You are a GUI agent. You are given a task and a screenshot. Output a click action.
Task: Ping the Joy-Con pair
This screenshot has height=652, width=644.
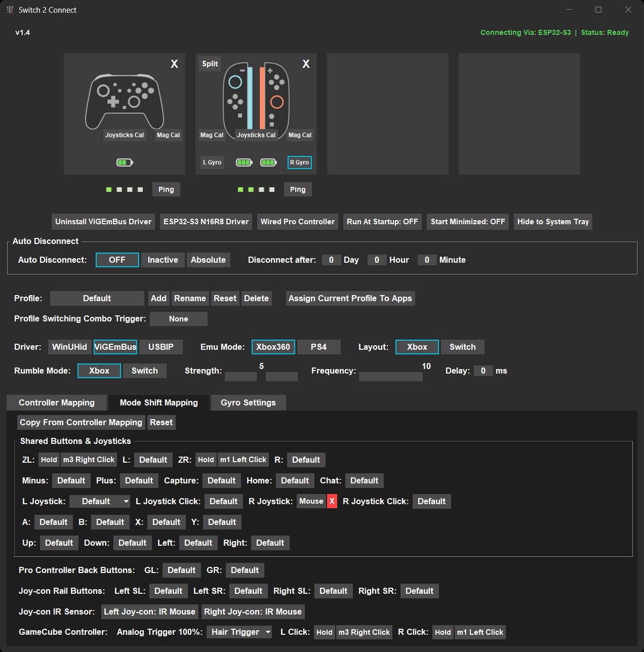[298, 189]
